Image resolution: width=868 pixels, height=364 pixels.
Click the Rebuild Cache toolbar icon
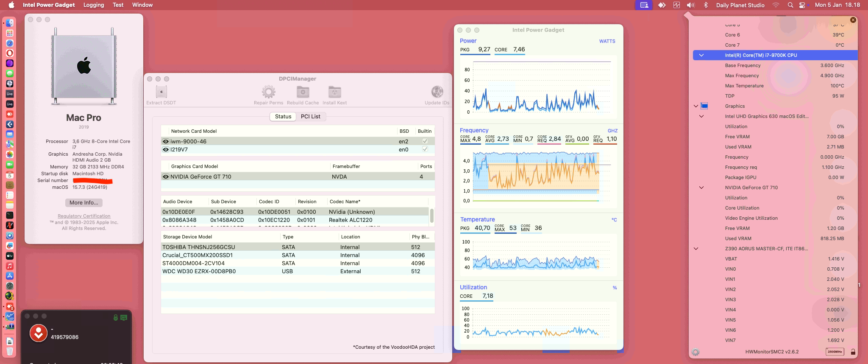coord(303,92)
